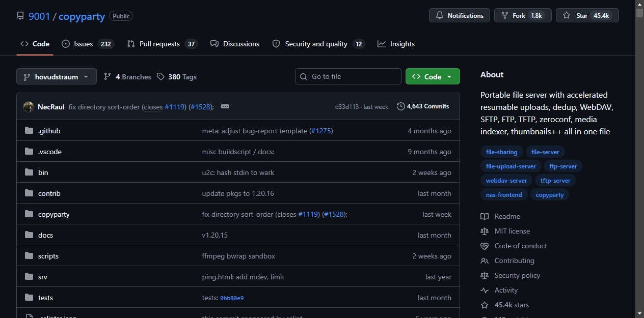The width and height of the screenshot is (644, 318).
Task: Open the Security policy link
Action: pyautogui.click(x=511, y=275)
